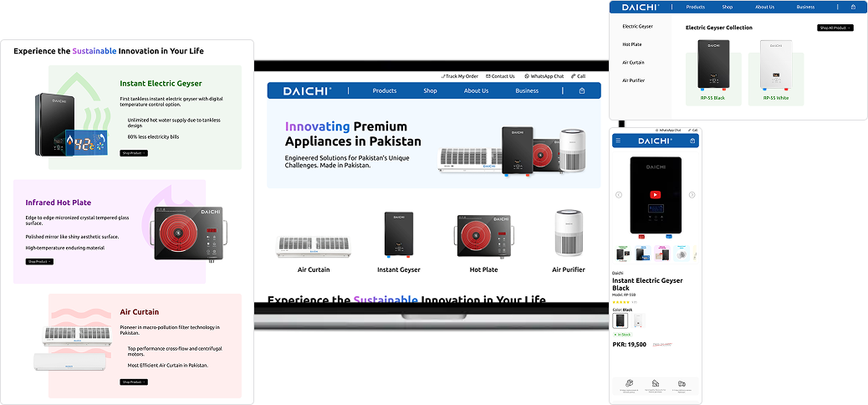
Task: Select third gallery thumbnail on mobile
Action: [x=661, y=254]
